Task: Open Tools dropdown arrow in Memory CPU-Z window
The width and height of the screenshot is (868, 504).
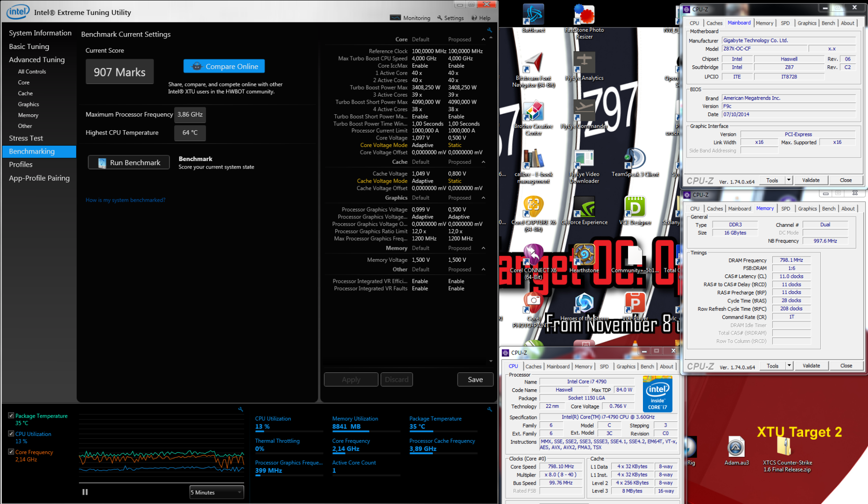Action: click(x=789, y=366)
